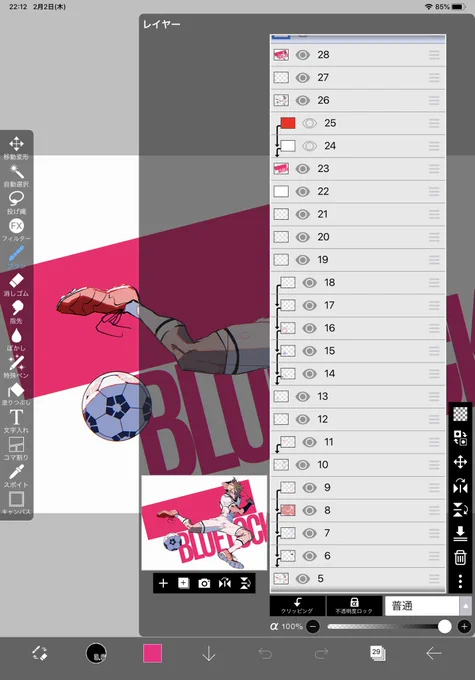Select layer 16 row
475x680 pixels.
[x=358, y=328]
